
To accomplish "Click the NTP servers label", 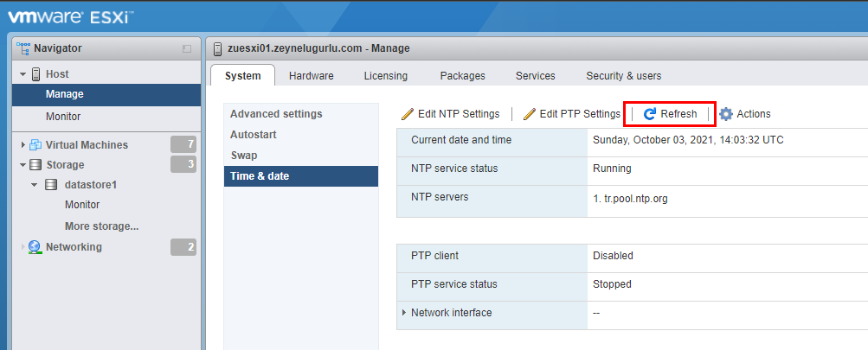I will [440, 197].
